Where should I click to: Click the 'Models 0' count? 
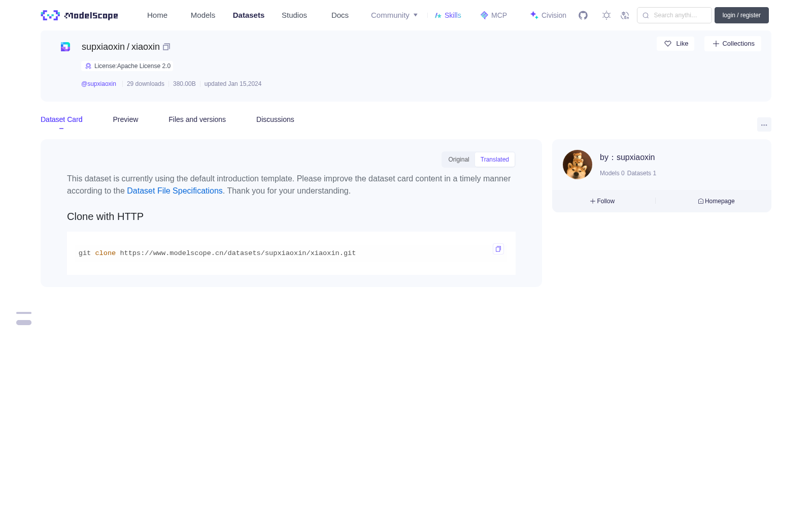coord(612,173)
